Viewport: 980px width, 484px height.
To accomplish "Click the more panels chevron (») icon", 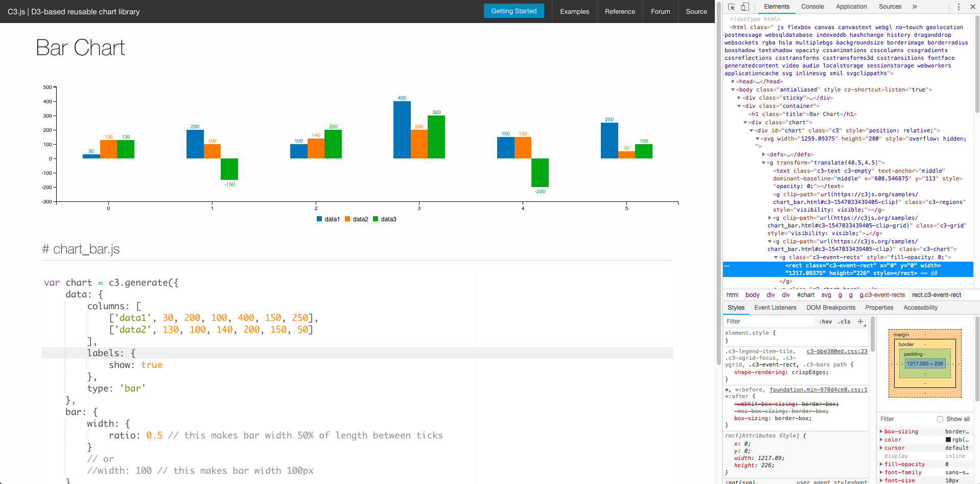I will click(x=914, y=7).
